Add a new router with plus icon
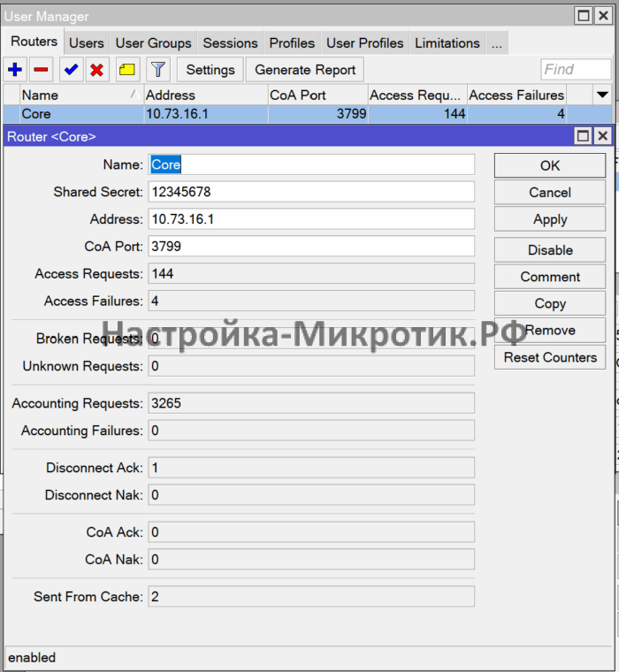Image resolution: width=619 pixels, height=672 pixels. [x=15, y=70]
